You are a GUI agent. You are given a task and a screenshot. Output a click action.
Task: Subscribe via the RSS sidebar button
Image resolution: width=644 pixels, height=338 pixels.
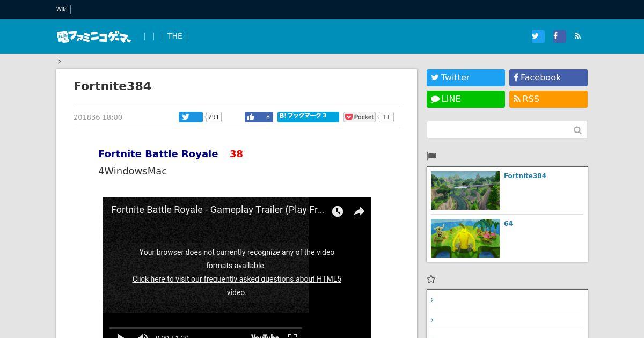click(x=548, y=99)
